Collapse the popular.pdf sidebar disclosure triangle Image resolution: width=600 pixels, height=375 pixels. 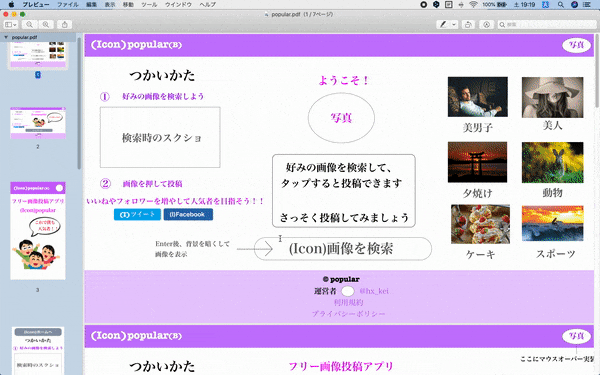coord(6,38)
